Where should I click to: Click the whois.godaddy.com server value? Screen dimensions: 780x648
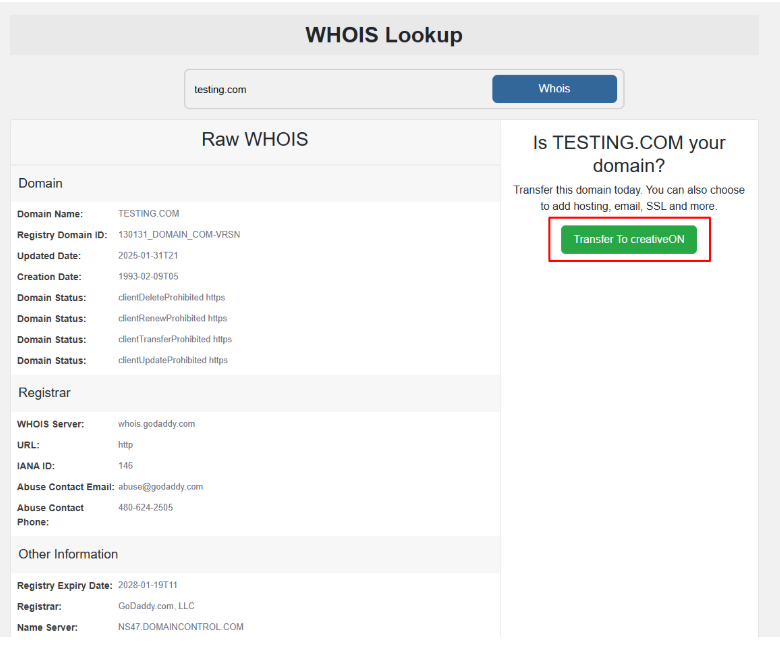[156, 424]
